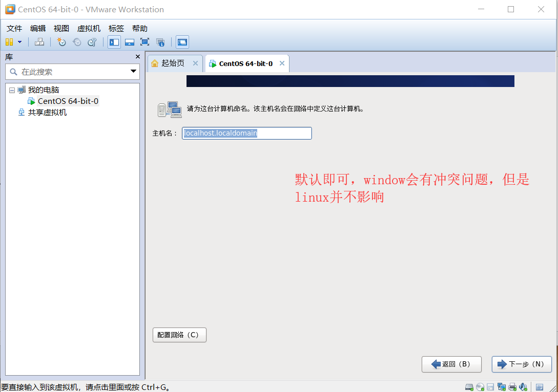Open the 编辑 menu
Image resolution: width=558 pixels, height=392 pixels.
click(38, 29)
